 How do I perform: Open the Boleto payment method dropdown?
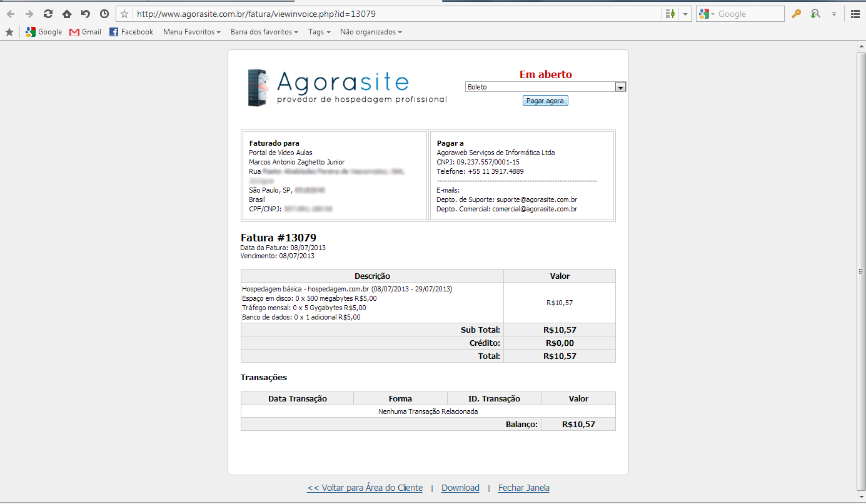546,87
